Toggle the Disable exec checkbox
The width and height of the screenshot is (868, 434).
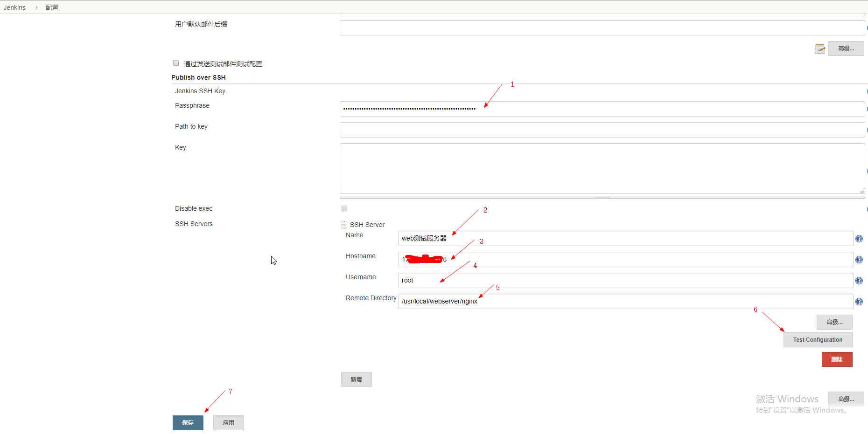pos(344,208)
